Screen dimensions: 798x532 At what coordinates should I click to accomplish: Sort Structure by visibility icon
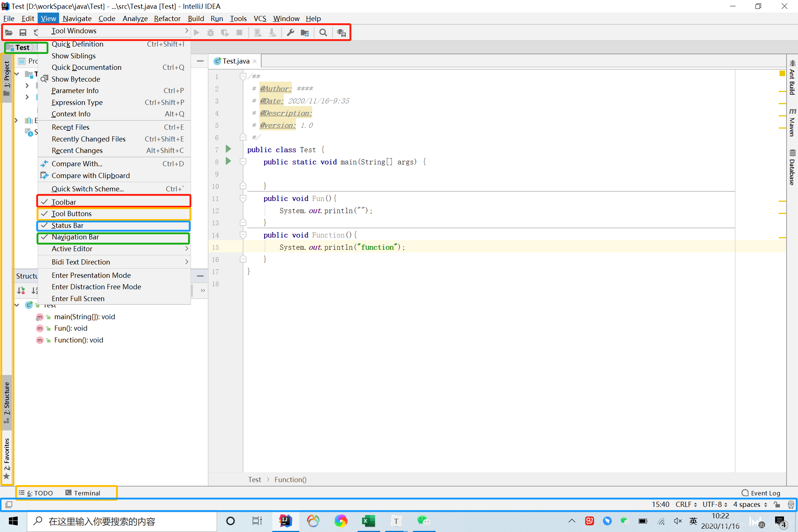coord(21,291)
